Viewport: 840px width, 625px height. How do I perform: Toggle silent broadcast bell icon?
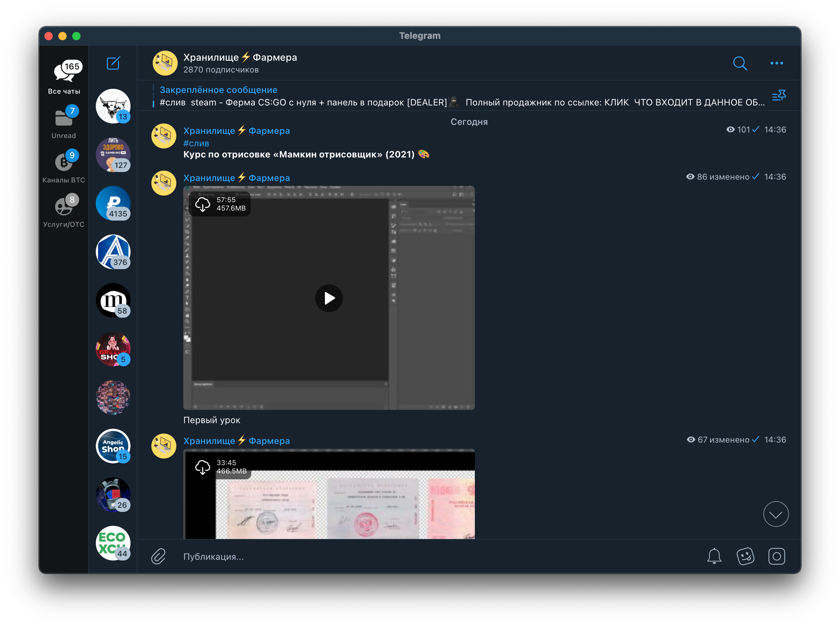pyautogui.click(x=714, y=556)
